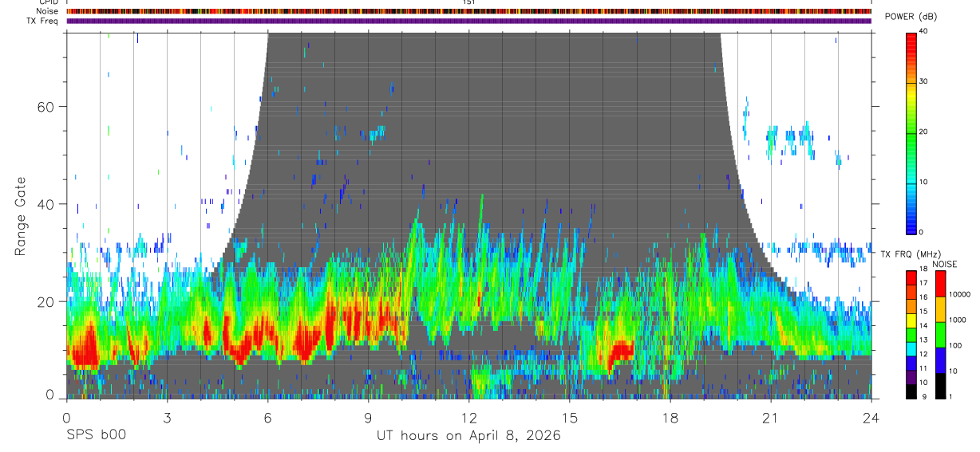Viewport: 980px width, 452px height.
Task: Click the UT hours on April 8, 2026 title
Action: coord(468,436)
